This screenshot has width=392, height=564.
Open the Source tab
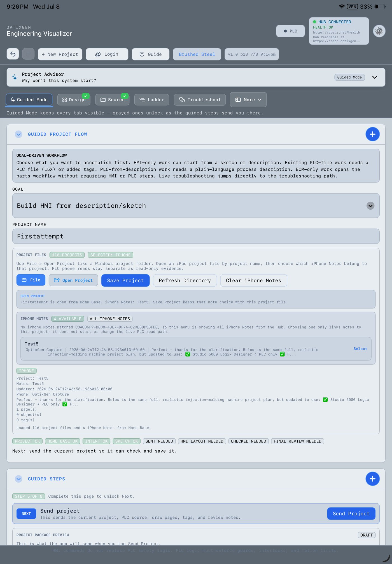coord(112,100)
